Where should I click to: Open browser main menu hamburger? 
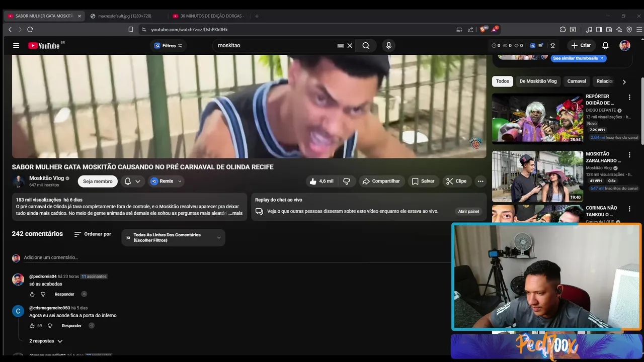639,30
